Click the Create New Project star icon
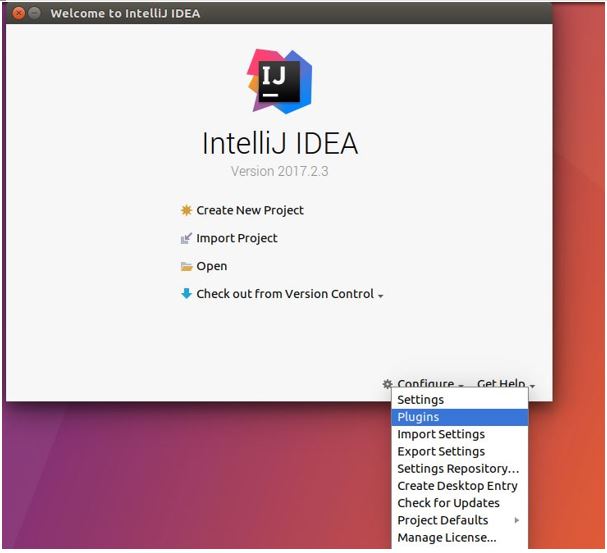This screenshot has width=607, height=553. [x=186, y=210]
